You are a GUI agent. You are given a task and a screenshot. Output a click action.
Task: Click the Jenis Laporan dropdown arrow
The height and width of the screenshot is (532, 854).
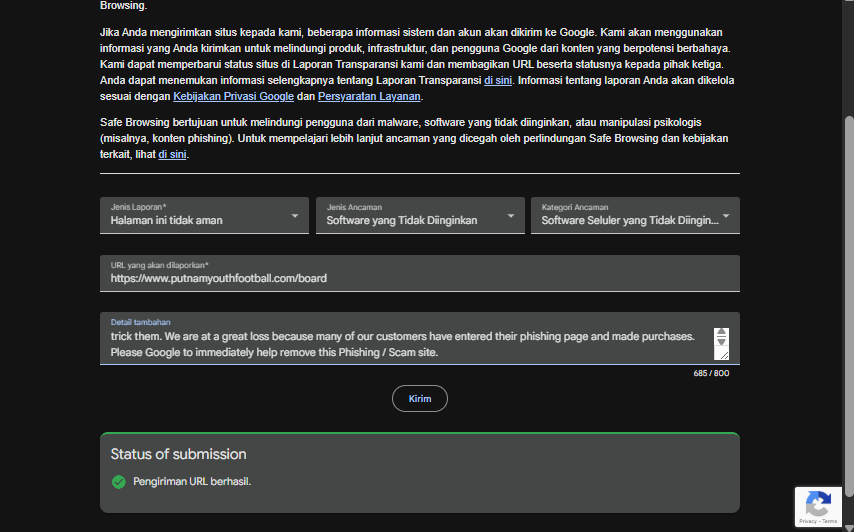295,216
